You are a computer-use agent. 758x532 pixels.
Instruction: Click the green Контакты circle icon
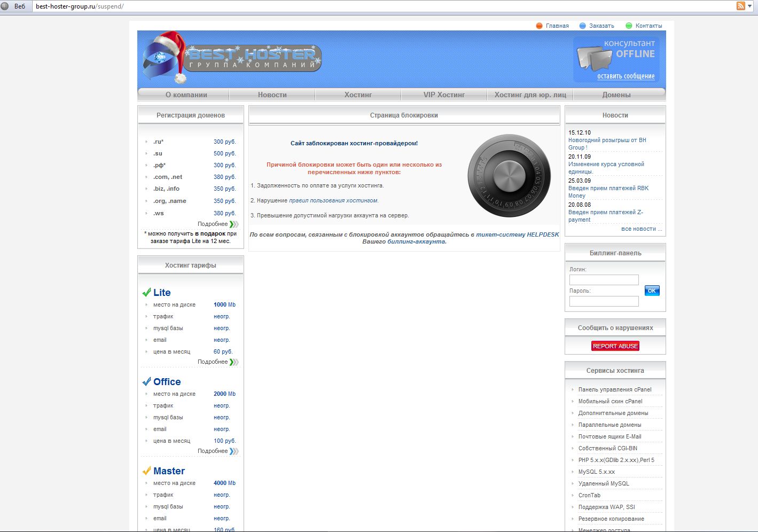tap(629, 26)
